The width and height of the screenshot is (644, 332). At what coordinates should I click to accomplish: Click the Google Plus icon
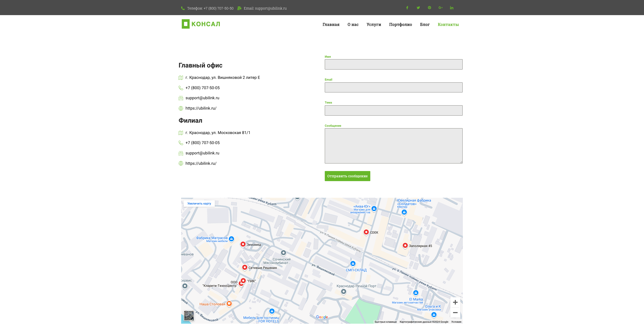[x=440, y=8]
